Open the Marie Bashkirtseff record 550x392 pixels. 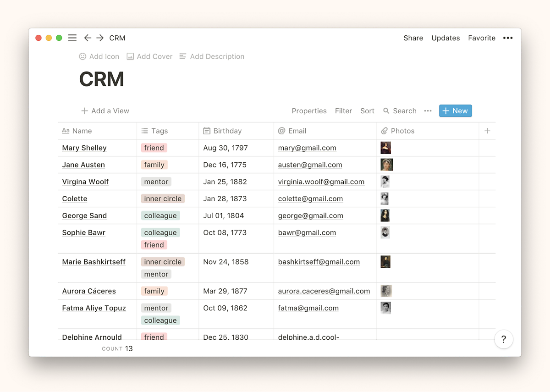(94, 262)
